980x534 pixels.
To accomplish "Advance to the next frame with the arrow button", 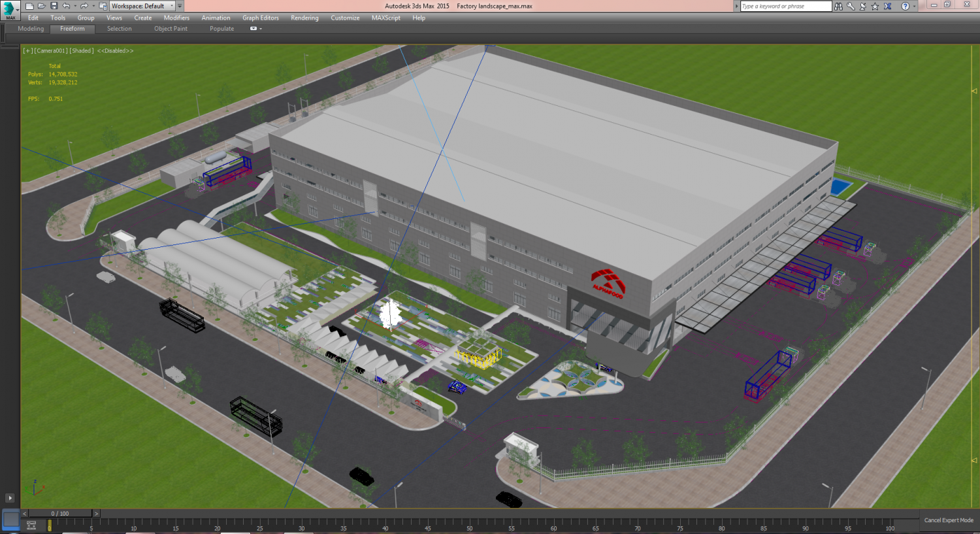I will point(97,514).
